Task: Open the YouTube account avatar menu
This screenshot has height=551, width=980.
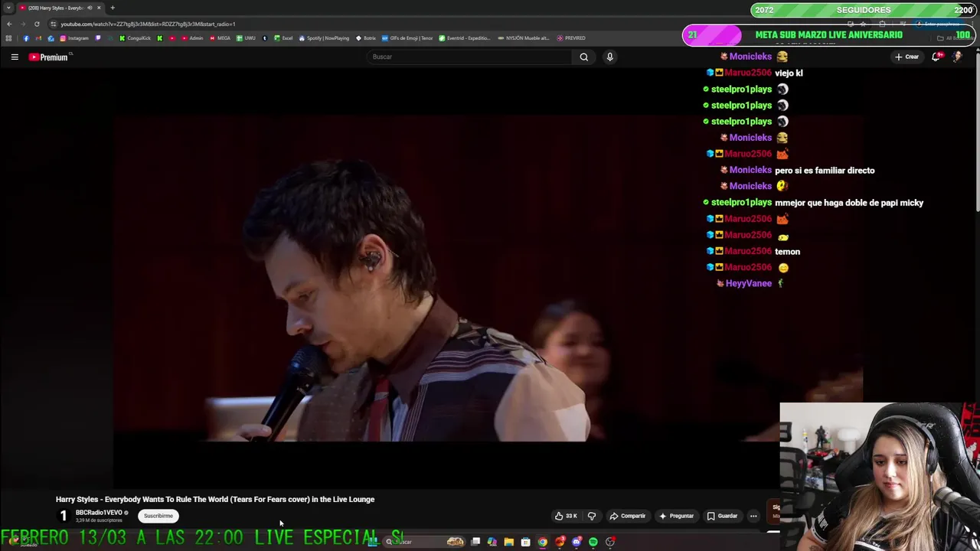Action: 957,57
